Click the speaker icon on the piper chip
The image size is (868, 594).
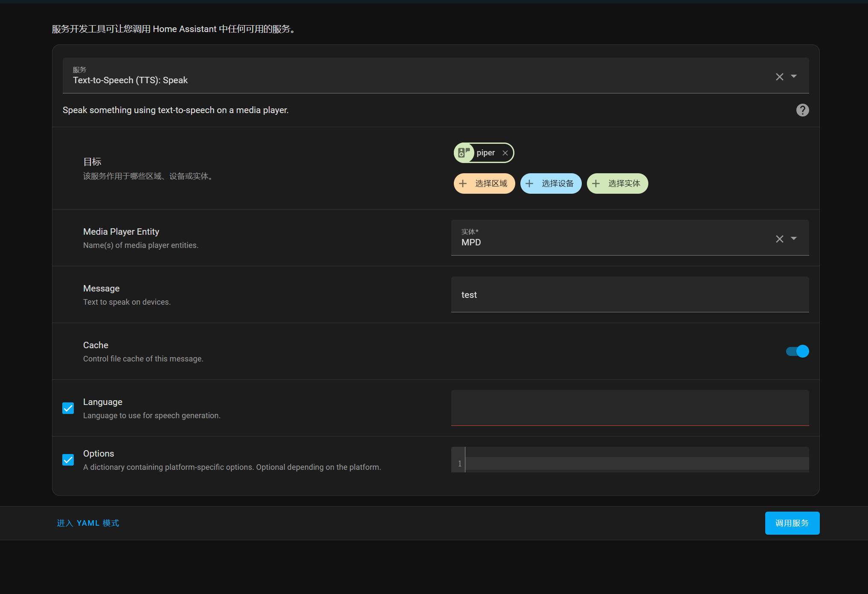pyautogui.click(x=464, y=152)
